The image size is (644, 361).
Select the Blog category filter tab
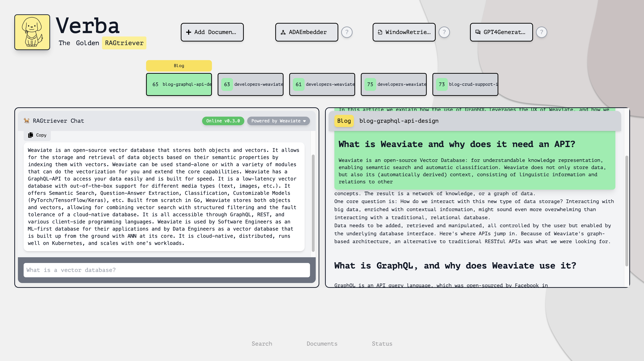point(179,65)
